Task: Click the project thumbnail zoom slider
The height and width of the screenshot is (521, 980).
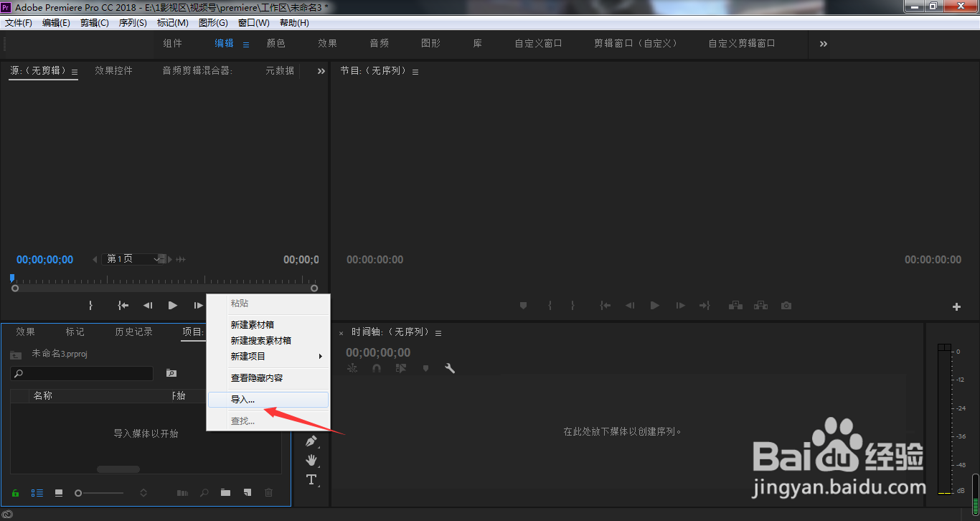Action: pyautogui.click(x=99, y=493)
